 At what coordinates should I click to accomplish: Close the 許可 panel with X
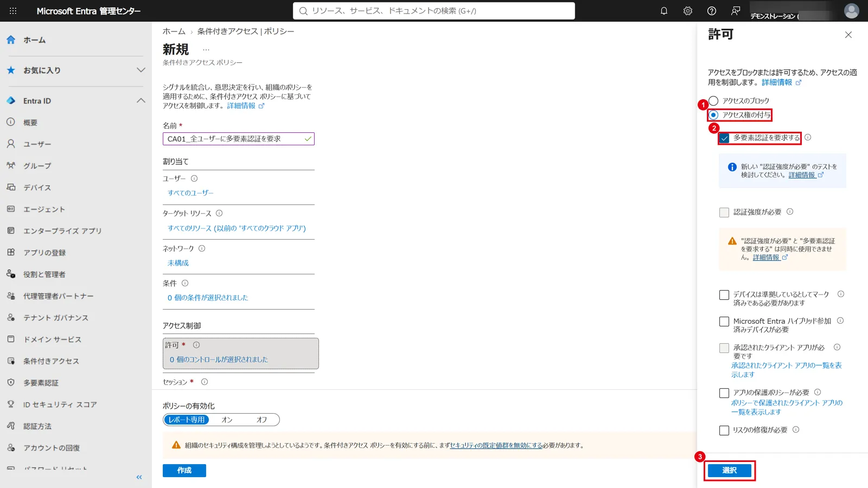(848, 35)
